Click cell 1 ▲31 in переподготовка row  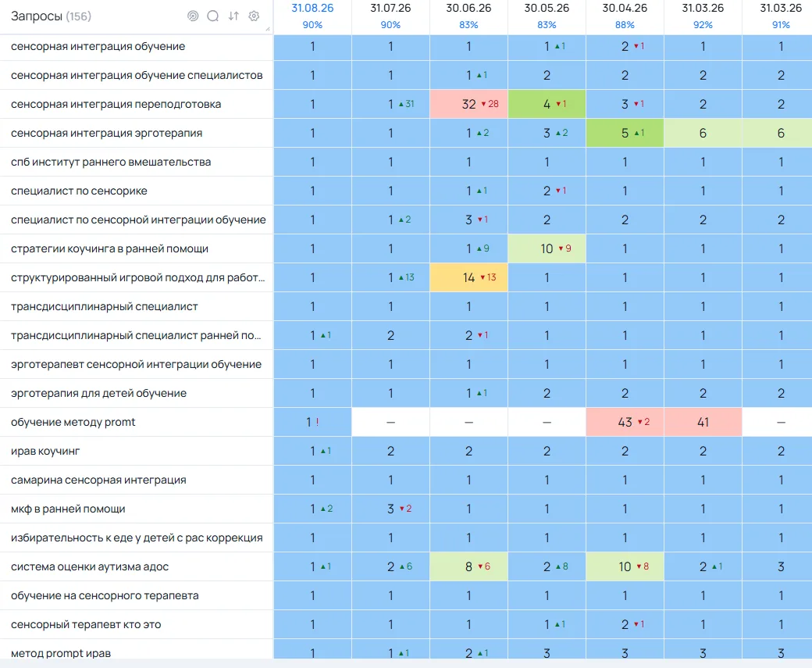tap(390, 104)
